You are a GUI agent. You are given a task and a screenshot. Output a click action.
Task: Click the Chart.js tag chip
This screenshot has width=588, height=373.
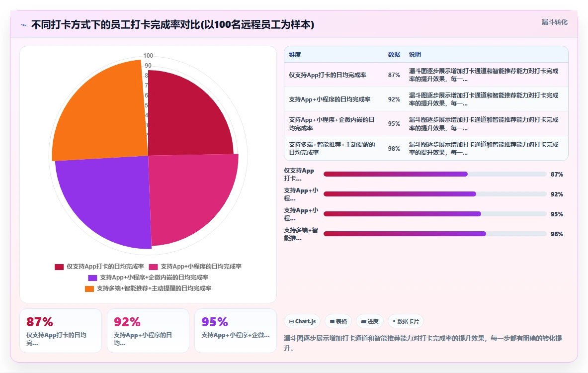click(x=302, y=321)
